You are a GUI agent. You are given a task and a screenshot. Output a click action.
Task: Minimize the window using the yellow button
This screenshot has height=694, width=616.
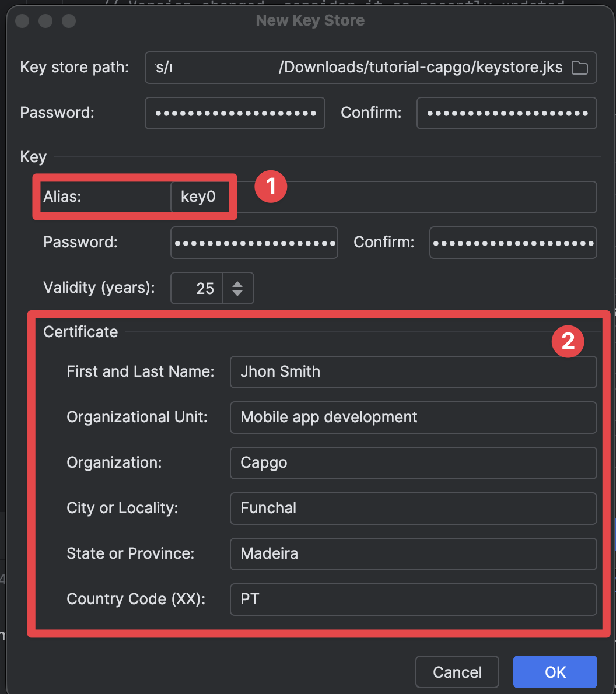point(45,21)
